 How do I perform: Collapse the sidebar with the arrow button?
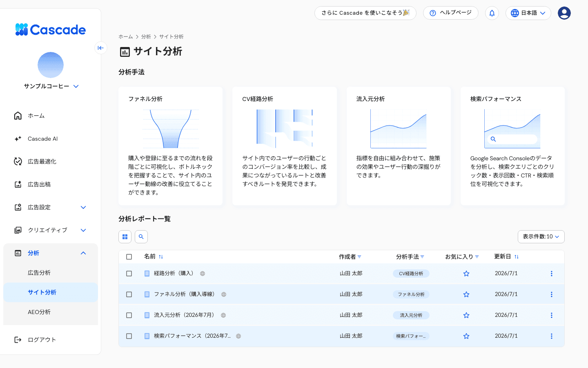click(101, 48)
